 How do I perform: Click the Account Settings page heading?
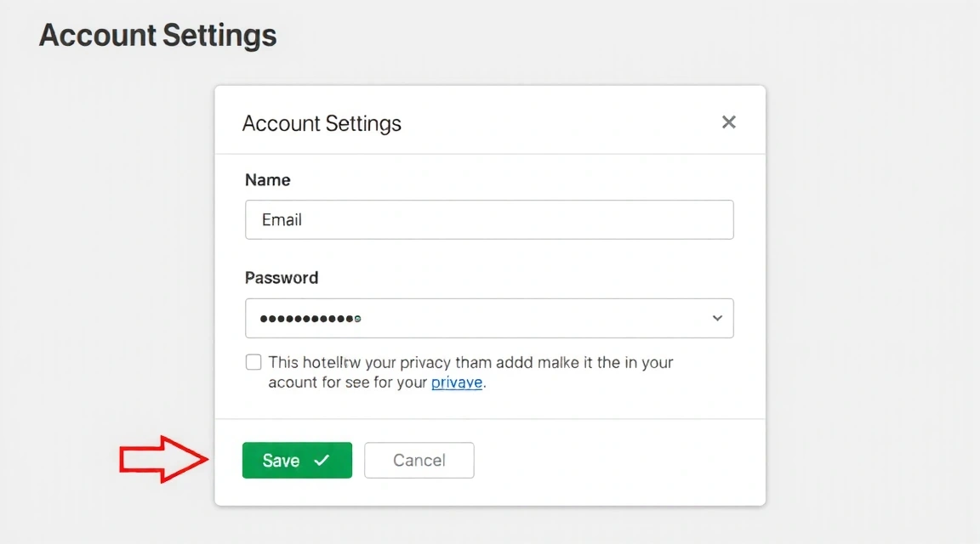(x=157, y=35)
